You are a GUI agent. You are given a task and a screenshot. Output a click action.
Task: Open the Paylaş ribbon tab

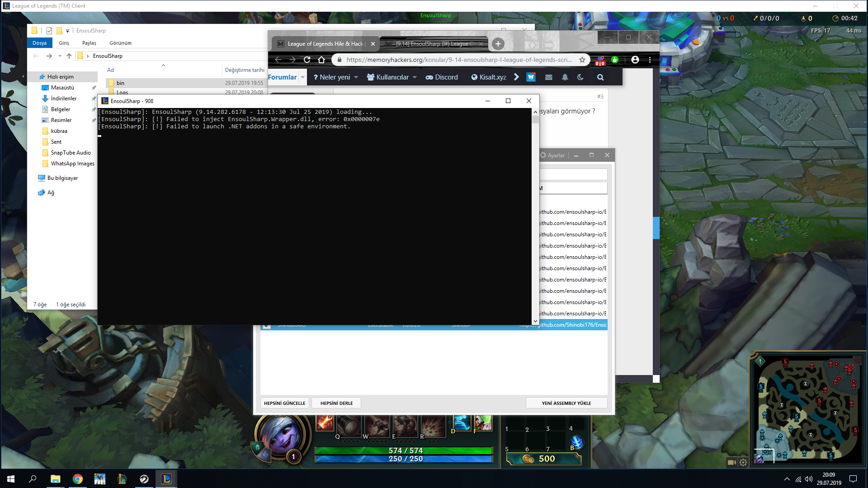(x=89, y=43)
